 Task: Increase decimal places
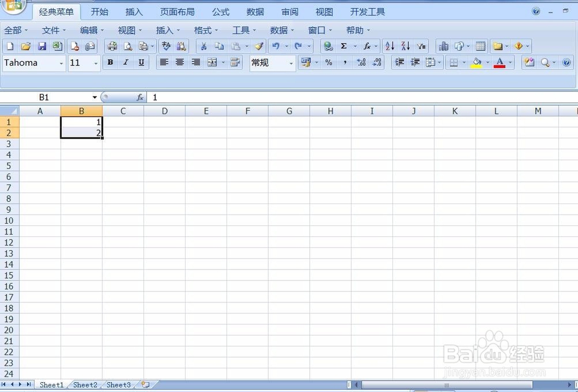pos(361,62)
